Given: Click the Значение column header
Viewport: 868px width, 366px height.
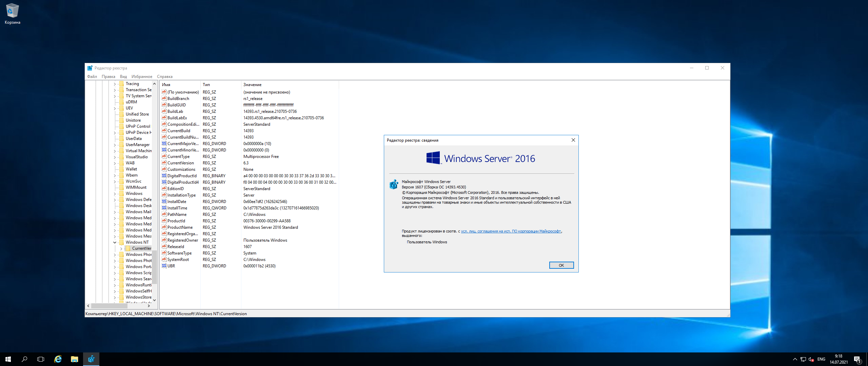Looking at the screenshot, I should click(290, 85).
